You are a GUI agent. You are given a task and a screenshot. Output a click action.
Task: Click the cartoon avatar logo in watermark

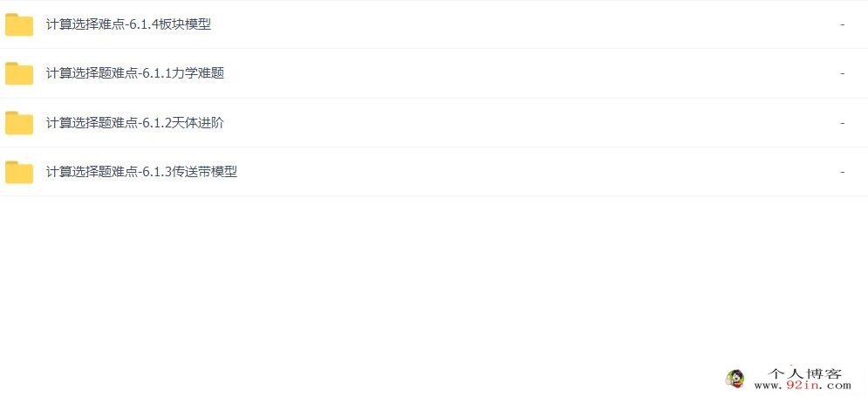(x=735, y=379)
